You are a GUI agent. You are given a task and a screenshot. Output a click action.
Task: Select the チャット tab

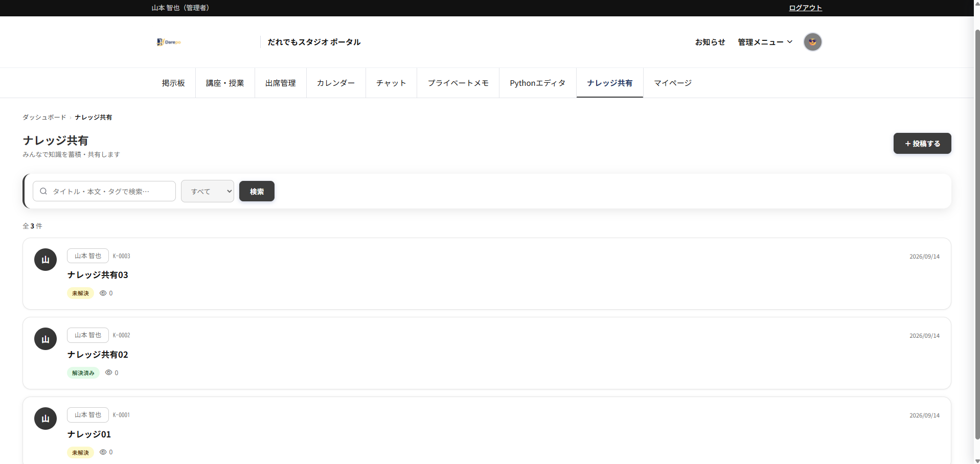click(391, 83)
